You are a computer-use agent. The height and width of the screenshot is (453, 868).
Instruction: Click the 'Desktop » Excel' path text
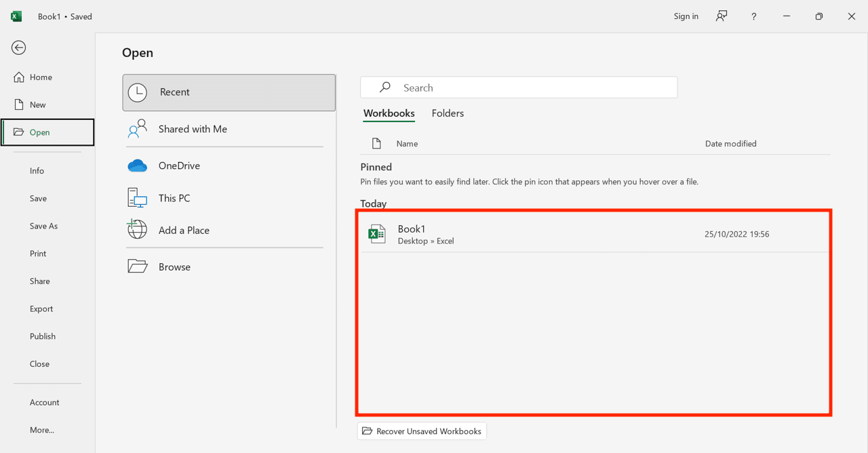426,241
